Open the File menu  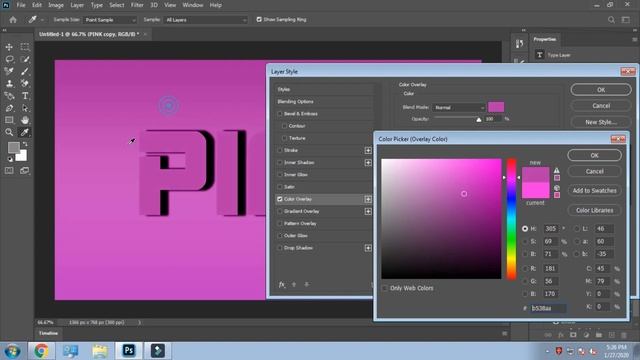point(21,5)
